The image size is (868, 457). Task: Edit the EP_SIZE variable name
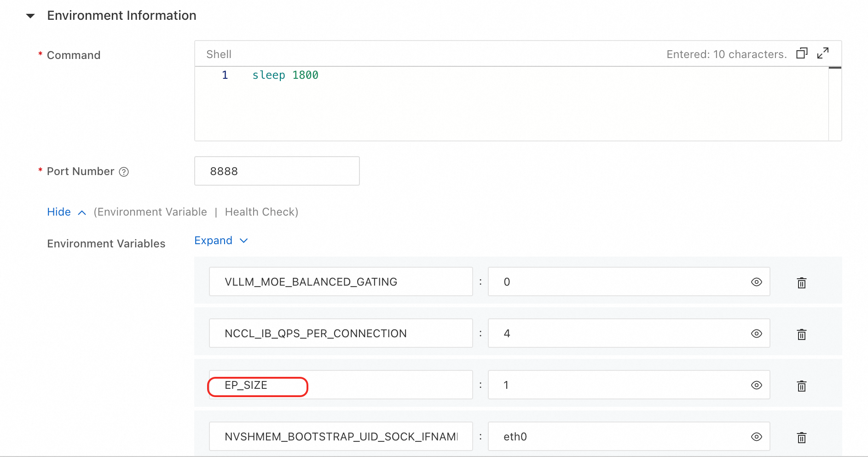[x=341, y=385]
